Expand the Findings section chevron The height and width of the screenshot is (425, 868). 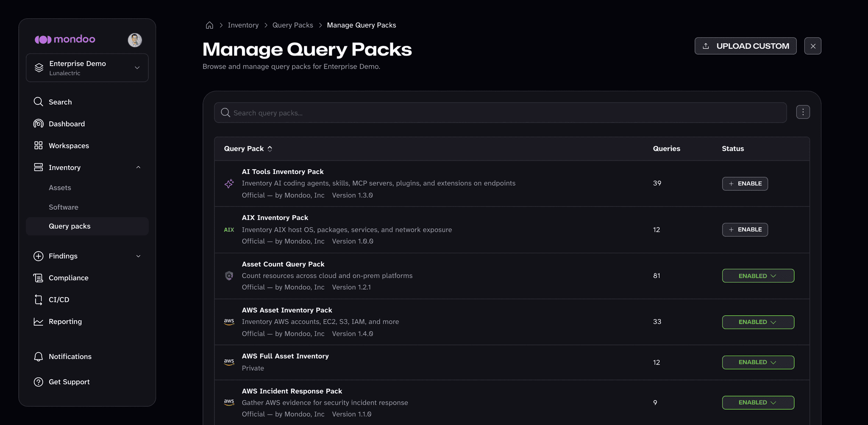(138, 256)
